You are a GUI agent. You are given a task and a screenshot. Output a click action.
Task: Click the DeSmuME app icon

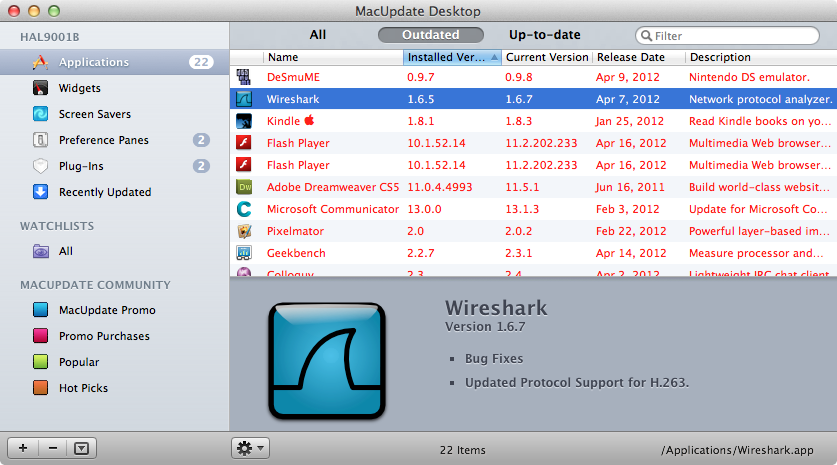click(244, 77)
